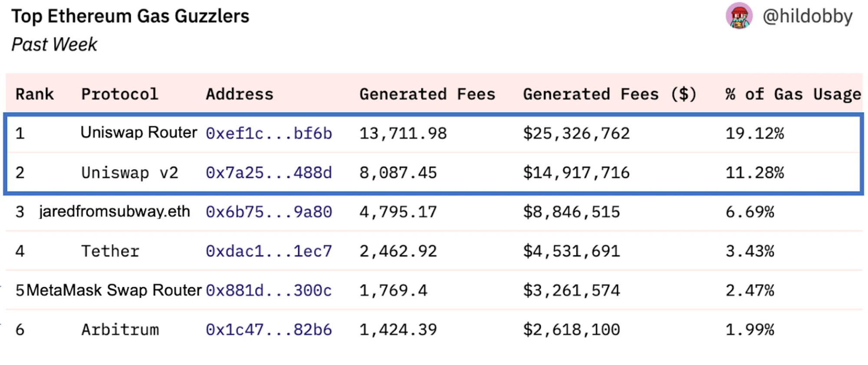The height and width of the screenshot is (365, 868).
Task: Open jaredfromsubway.eth address 0x6b75...9a80
Action: click(269, 212)
